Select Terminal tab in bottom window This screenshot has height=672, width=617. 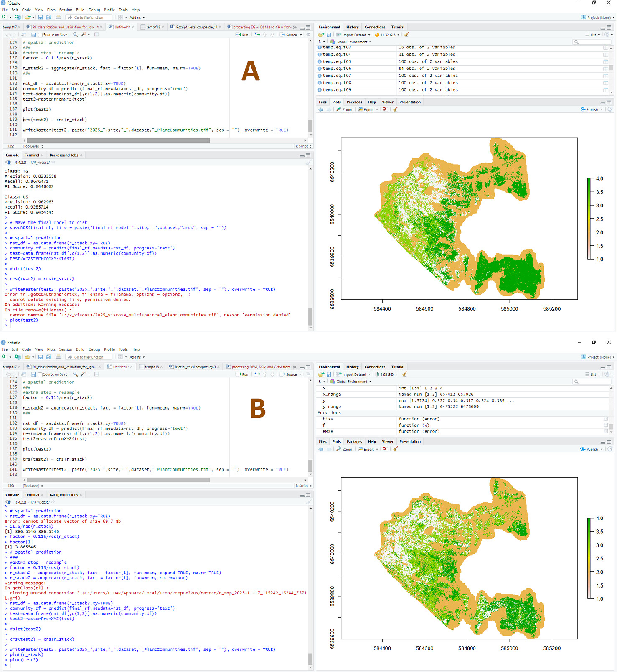point(32,495)
